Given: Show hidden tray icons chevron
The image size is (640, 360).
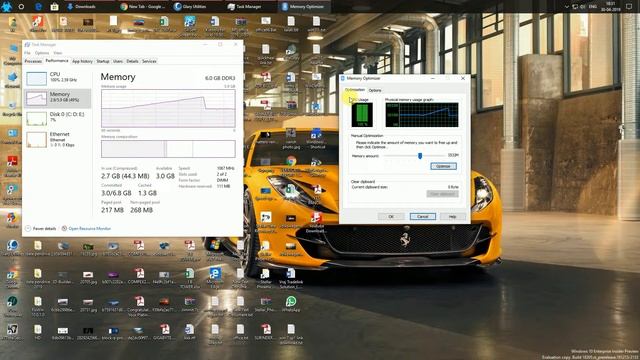Looking at the screenshot, I should (567, 7).
